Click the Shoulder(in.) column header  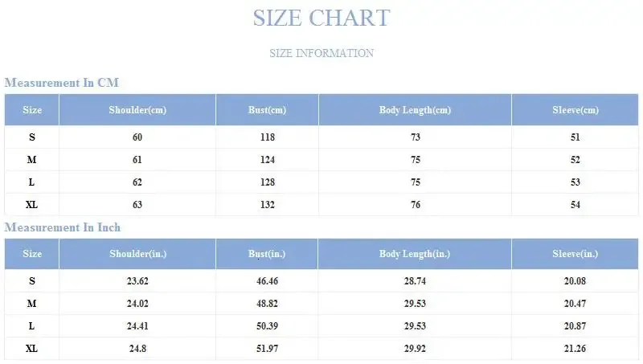[x=137, y=254]
